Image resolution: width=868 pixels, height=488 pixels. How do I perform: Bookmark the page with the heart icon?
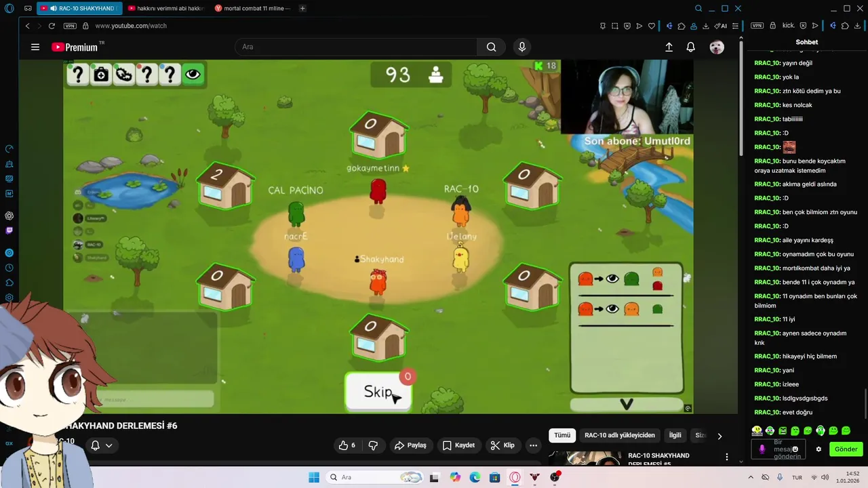coord(652,26)
